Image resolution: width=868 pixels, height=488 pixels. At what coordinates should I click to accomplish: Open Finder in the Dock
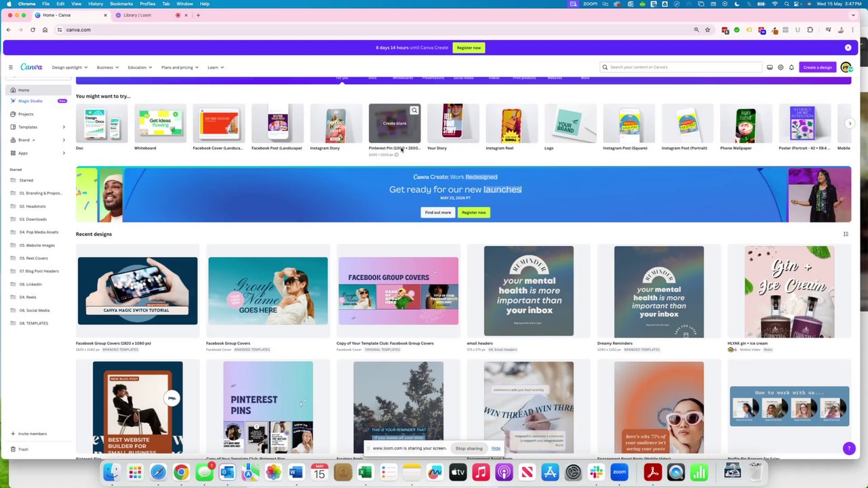(x=112, y=472)
